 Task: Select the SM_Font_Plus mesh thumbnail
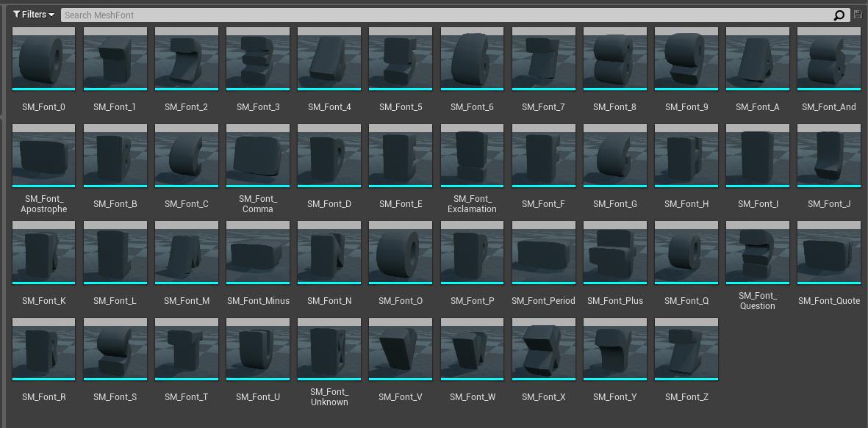(615, 253)
